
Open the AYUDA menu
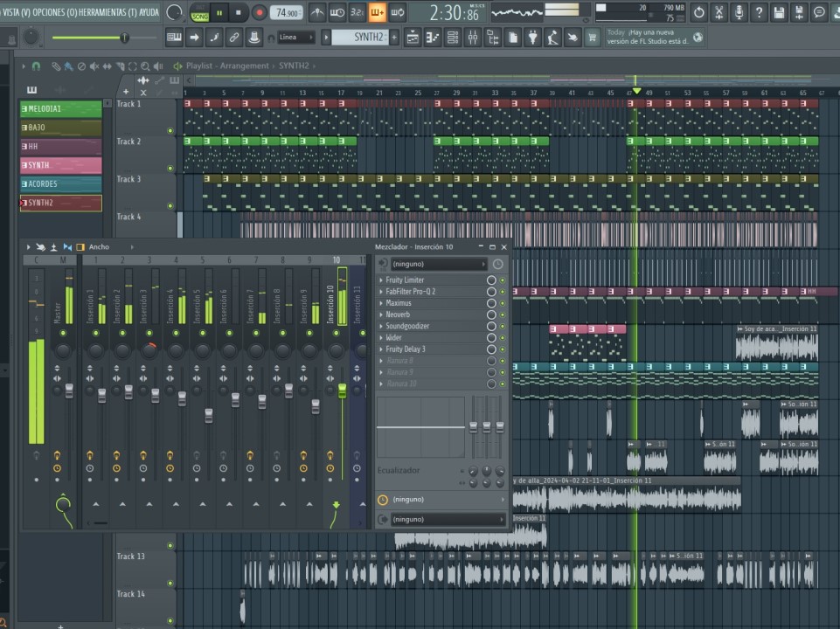(x=149, y=11)
